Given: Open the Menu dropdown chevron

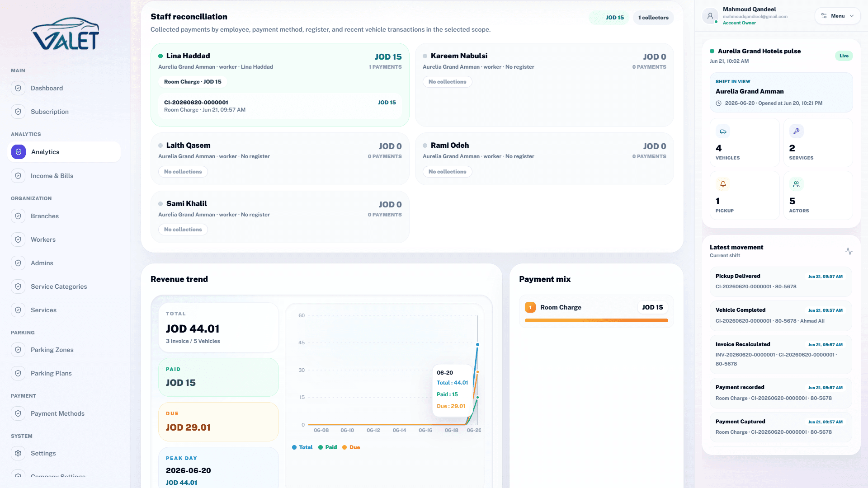Looking at the screenshot, I should pos(852,16).
